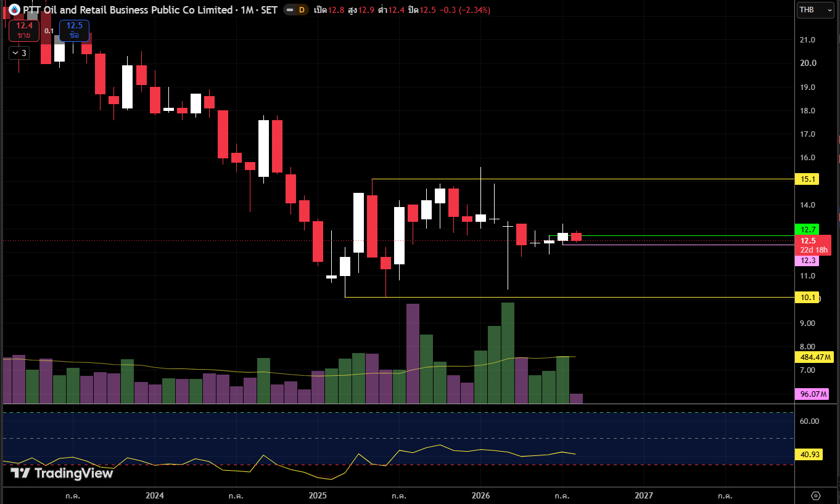This screenshot has width=840, height=504.
Task: Click the 9.00 price scale label
Action: coord(807,323)
